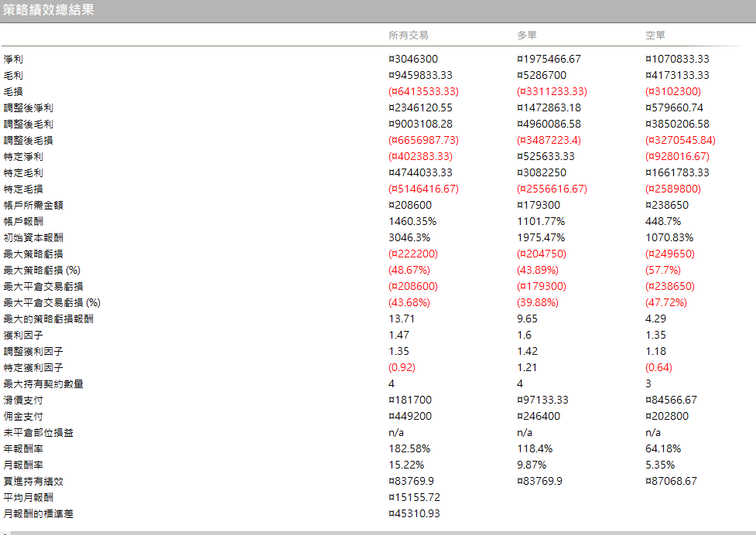Click short max drawdown (¤249650)
The width and height of the screenshot is (756, 535).
[x=670, y=254]
